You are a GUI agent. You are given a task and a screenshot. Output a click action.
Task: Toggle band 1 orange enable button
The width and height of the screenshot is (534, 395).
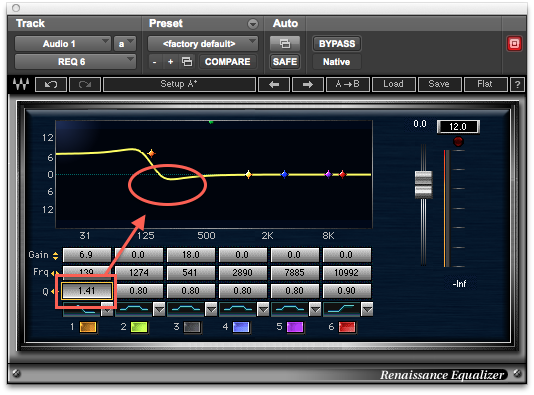click(88, 327)
